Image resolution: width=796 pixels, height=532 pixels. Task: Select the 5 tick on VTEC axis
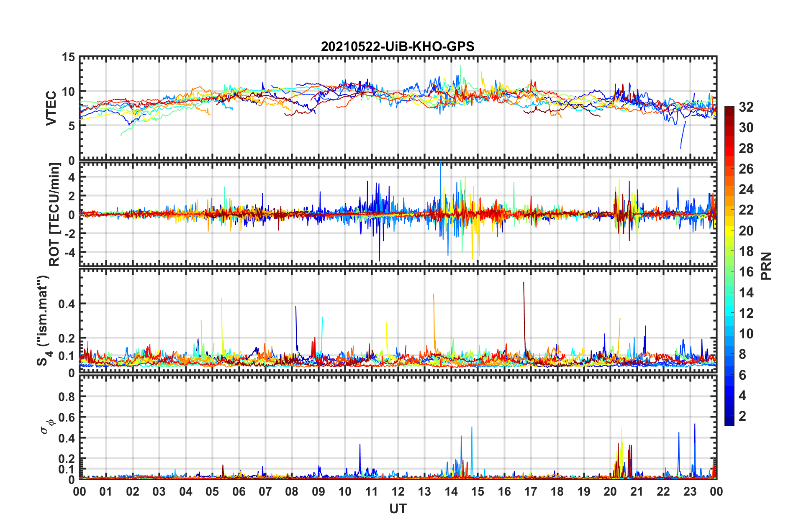point(72,126)
